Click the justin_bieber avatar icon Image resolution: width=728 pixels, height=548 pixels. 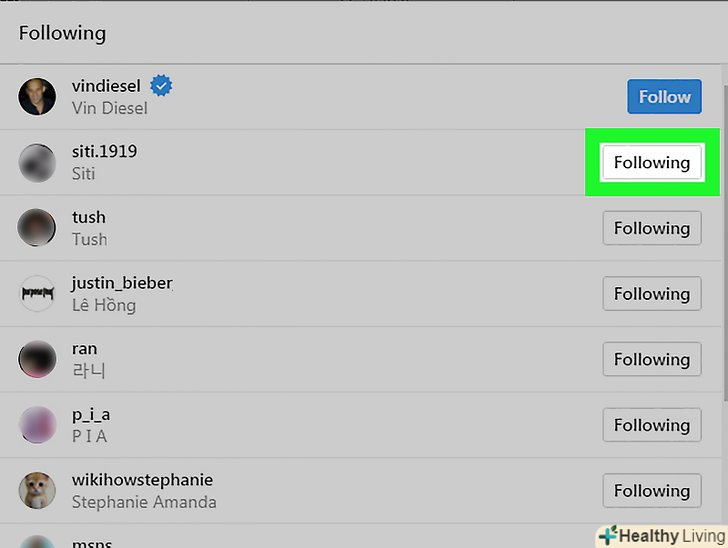coord(37,294)
